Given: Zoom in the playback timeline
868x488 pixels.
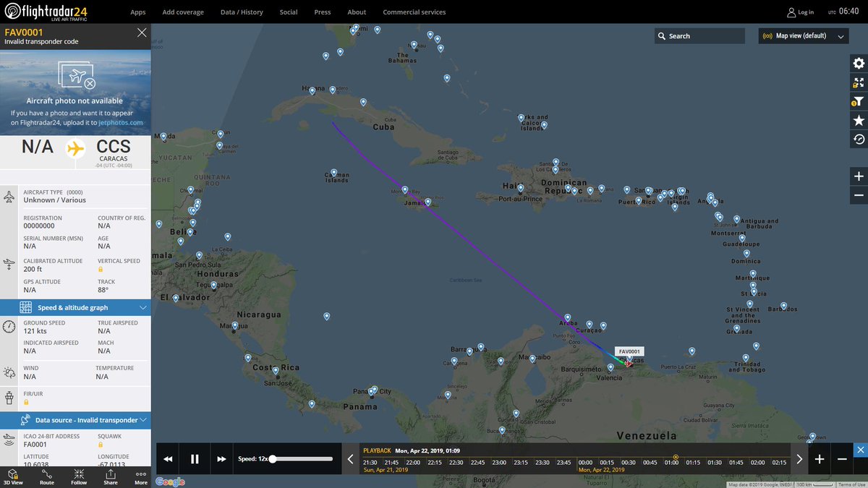Looking at the screenshot, I should [820, 459].
